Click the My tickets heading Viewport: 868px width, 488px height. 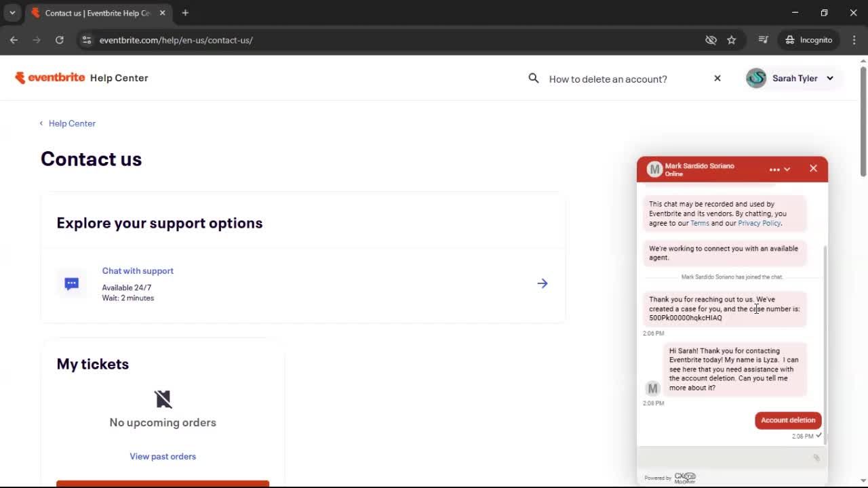pyautogui.click(x=93, y=364)
